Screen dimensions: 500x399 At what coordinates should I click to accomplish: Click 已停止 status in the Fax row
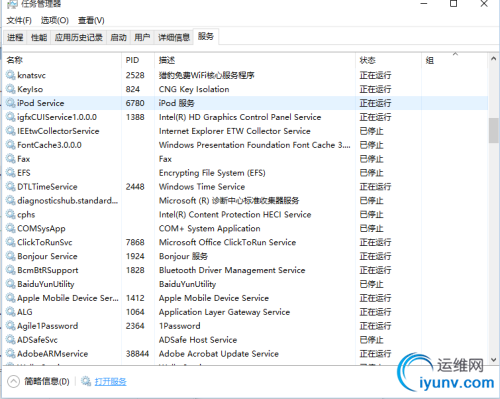[371, 159]
